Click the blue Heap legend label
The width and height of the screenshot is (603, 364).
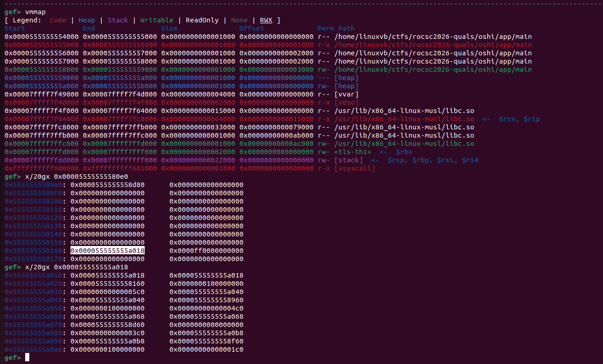click(87, 20)
